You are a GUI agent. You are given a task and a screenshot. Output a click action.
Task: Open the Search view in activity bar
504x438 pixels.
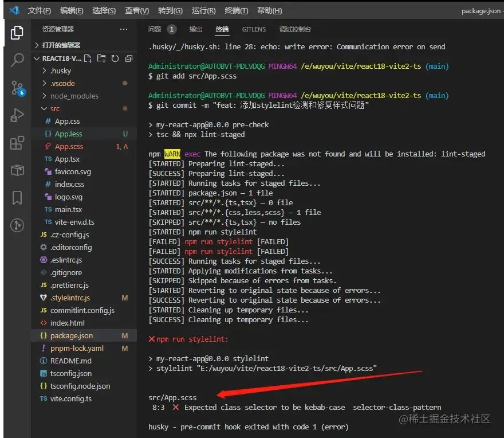click(17, 60)
